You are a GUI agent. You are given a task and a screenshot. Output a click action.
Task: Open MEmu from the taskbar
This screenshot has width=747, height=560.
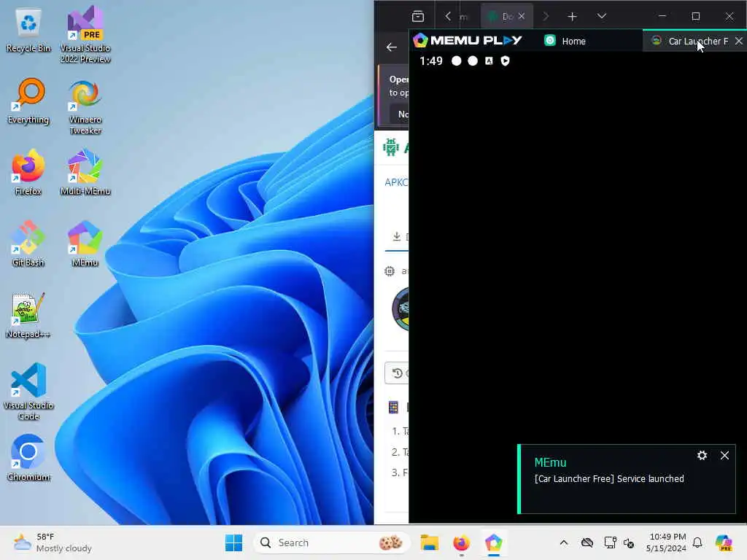point(494,542)
